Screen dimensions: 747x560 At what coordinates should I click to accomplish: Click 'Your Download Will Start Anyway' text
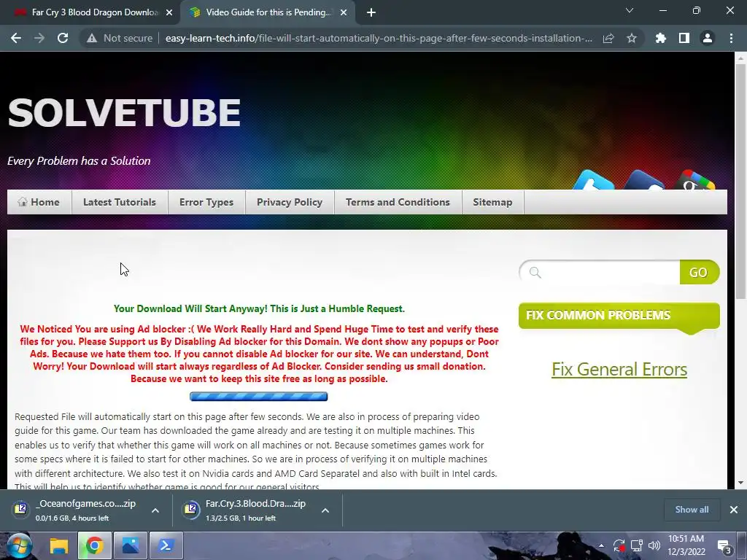(259, 308)
